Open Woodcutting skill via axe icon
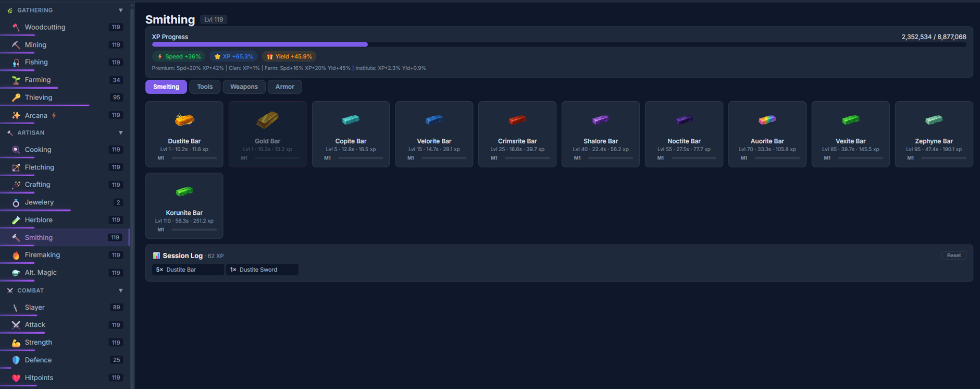980x389 pixels. pos(16,27)
